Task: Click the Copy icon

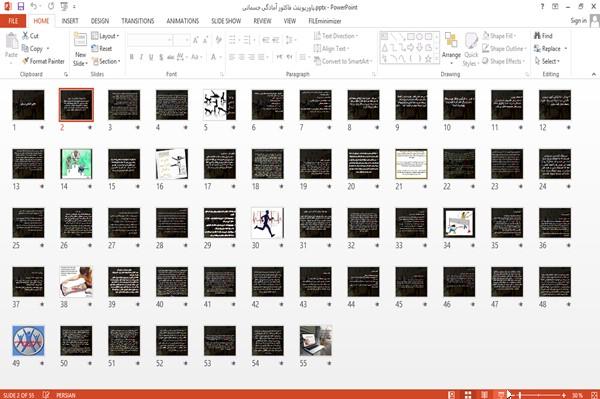Action: click(25, 49)
